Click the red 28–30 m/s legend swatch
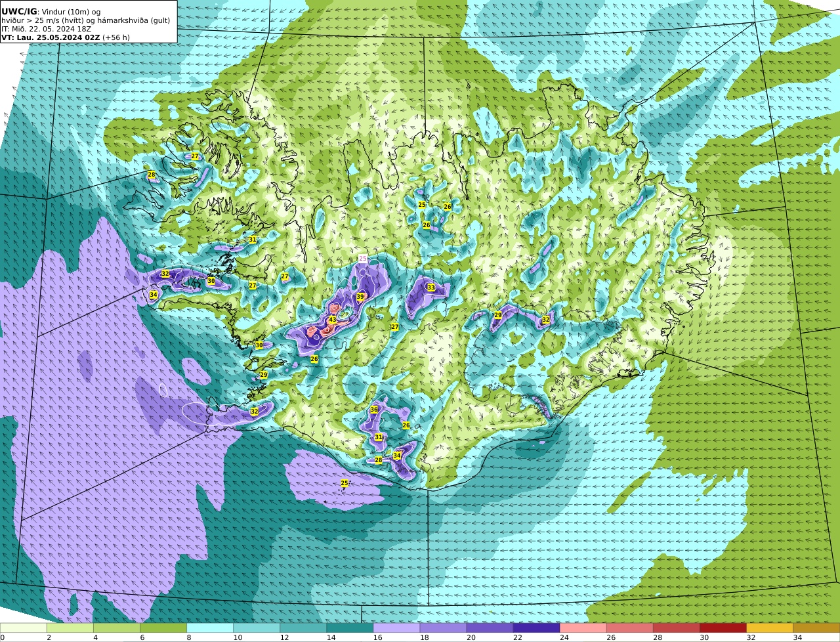The height and width of the screenshot is (642, 840). 675,628
